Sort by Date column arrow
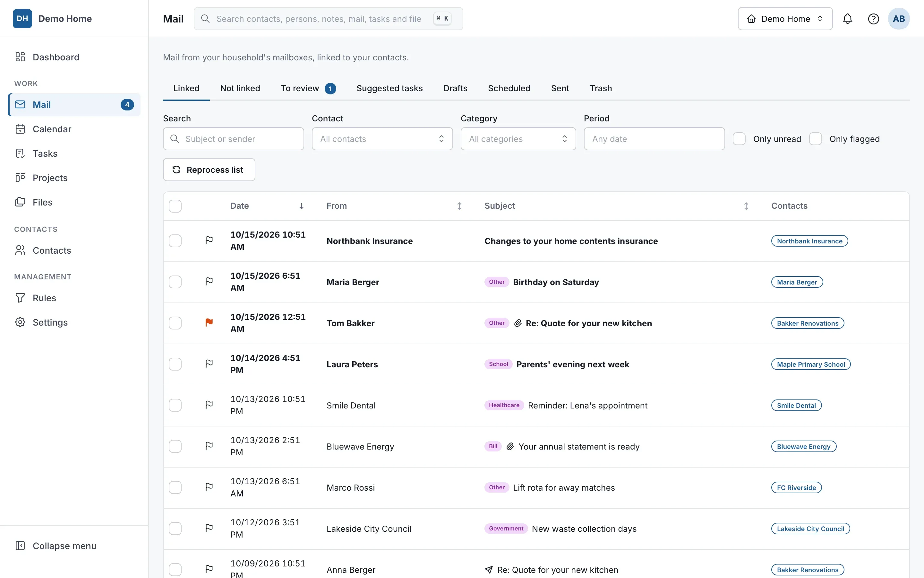 click(x=301, y=206)
